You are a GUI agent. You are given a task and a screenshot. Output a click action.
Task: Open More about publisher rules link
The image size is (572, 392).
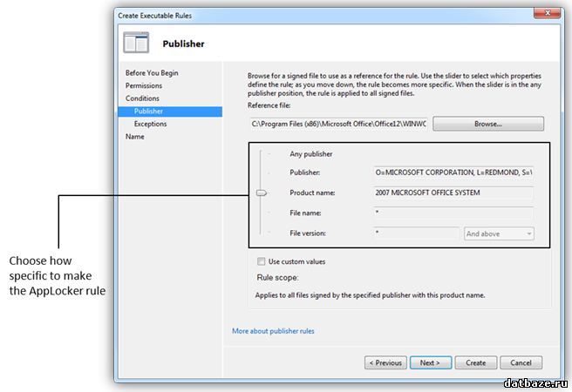click(273, 331)
